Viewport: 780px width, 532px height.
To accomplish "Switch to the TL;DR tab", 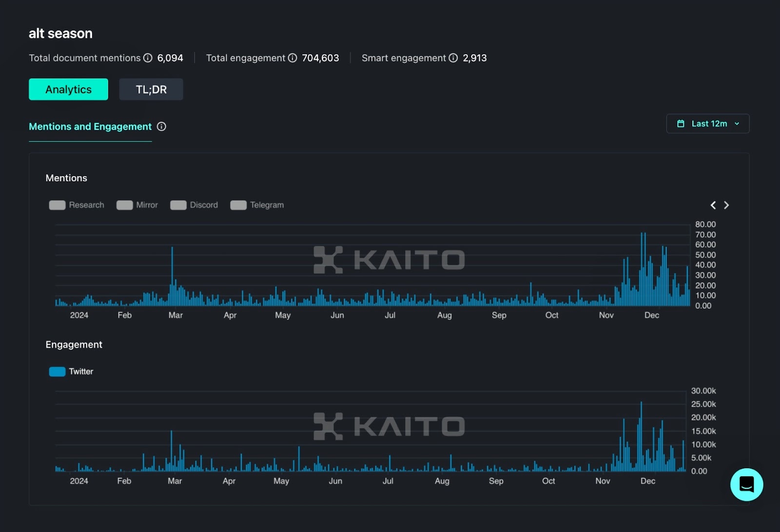I will click(x=151, y=89).
